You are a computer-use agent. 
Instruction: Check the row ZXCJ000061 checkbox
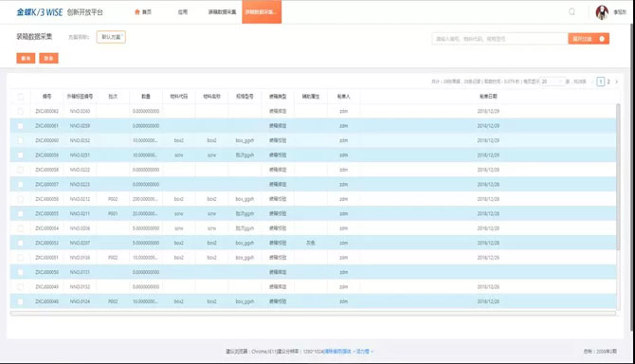click(20, 126)
